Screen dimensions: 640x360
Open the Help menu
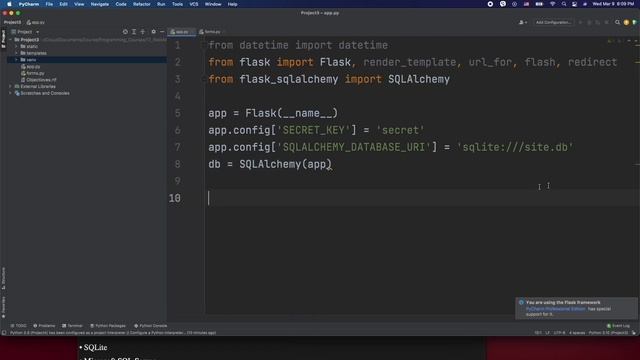point(233,4)
